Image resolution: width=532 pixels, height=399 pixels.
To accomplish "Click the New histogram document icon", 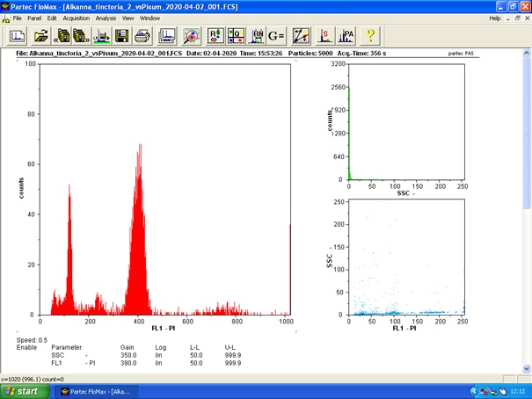I will click(17, 36).
